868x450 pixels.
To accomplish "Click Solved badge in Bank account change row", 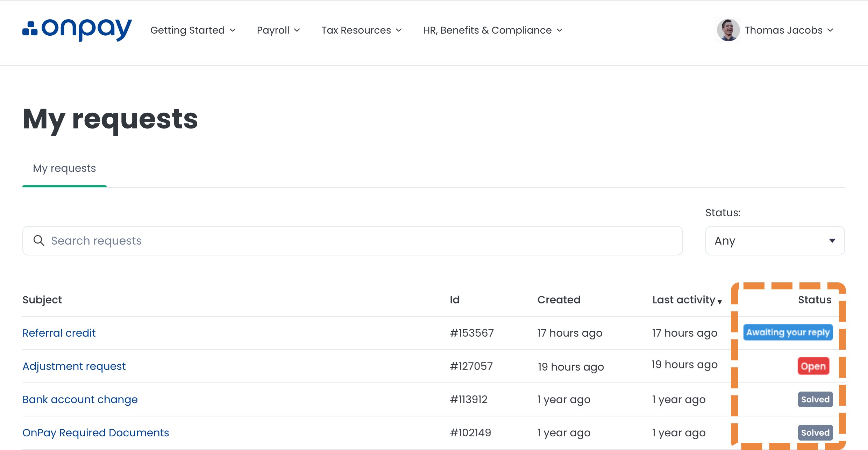I will pos(815,399).
